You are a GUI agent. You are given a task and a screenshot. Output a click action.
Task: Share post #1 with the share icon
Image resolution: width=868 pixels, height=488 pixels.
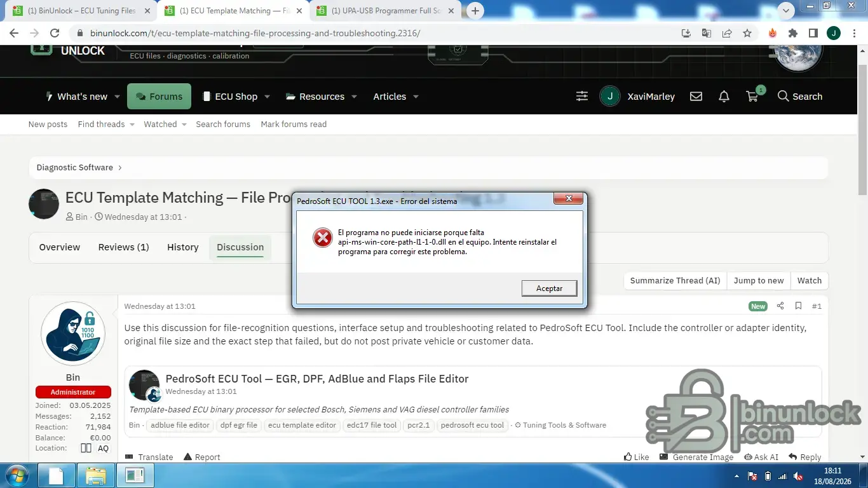point(780,306)
